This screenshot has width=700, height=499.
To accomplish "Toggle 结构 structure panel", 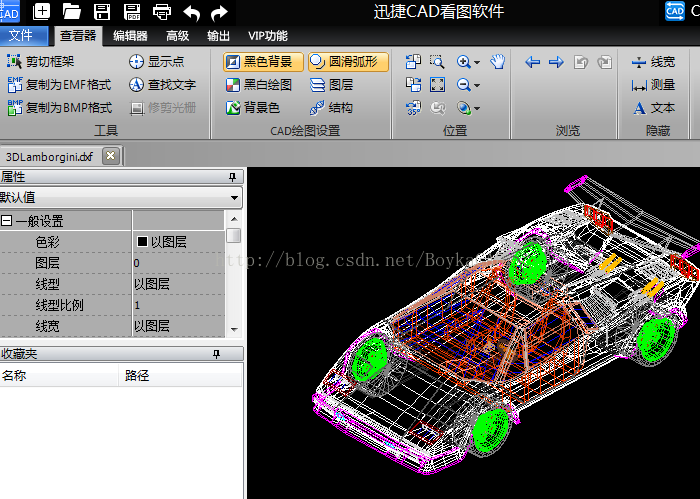I will [x=331, y=108].
